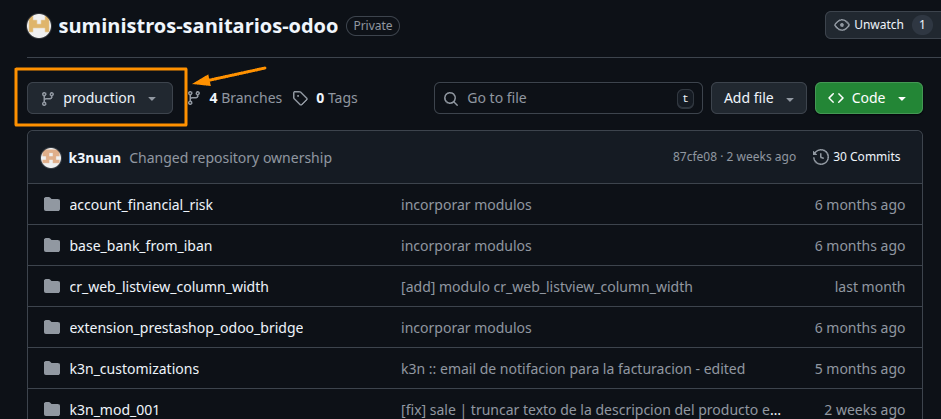941x419 pixels.
Task: Open the extension_prestashop_odoo_bridge folder
Action: tap(186, 328)
